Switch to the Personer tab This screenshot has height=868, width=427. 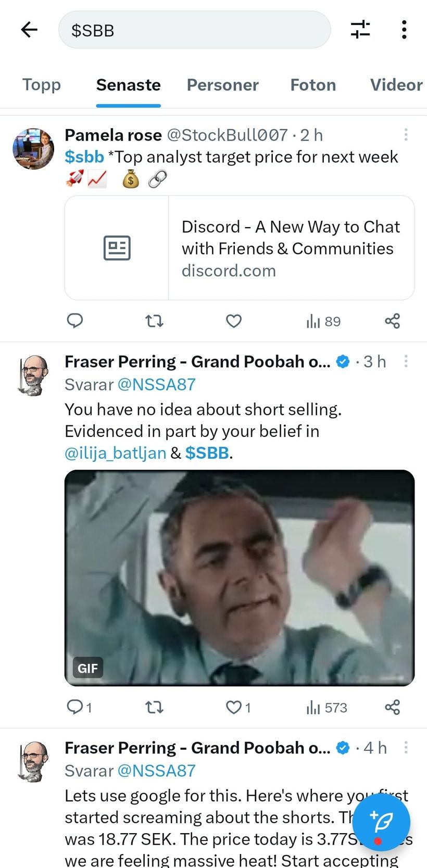pos(222,85)
